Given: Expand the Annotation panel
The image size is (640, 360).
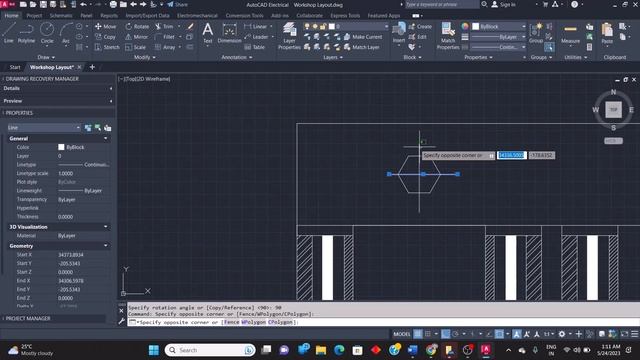Looking at the screenshot, I should pos(237,58).
